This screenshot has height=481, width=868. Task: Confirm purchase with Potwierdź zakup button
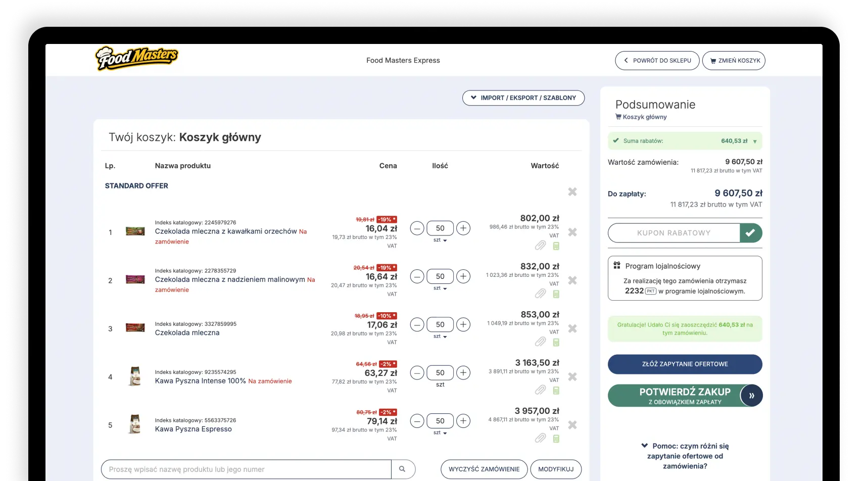pyautogui.click(x=685, y=396)
